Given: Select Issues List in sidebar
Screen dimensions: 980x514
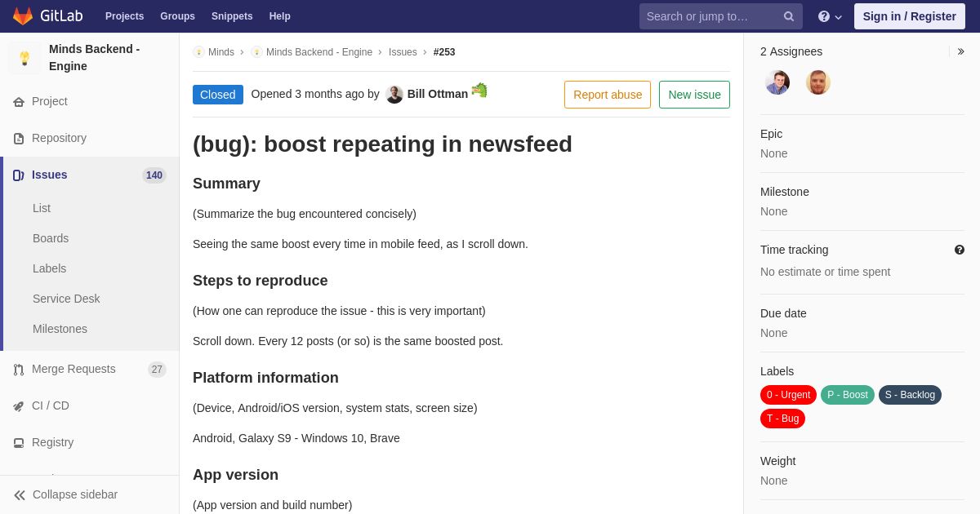Looking at the screenshot, I should [x=42, y=209].
